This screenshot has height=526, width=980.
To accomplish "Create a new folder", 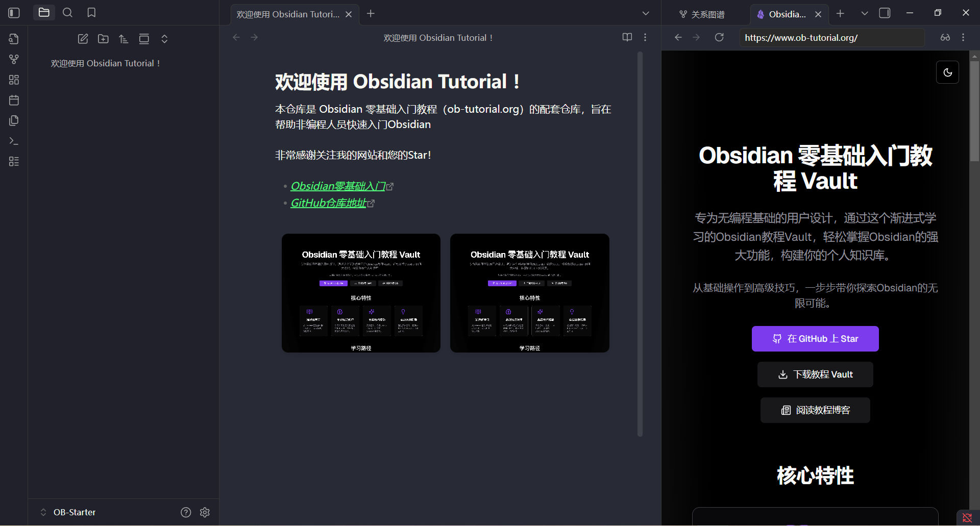I will [103, 39].
